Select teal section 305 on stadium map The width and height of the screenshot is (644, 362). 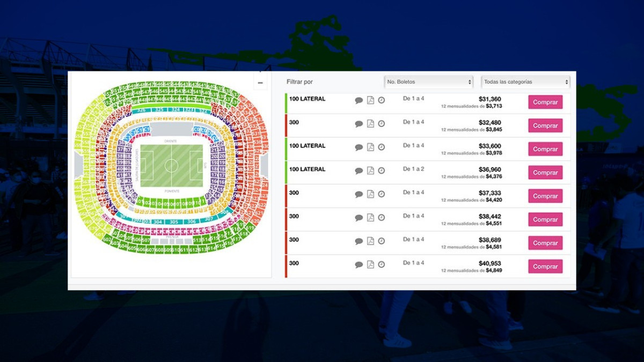click(x=174, y=221)
